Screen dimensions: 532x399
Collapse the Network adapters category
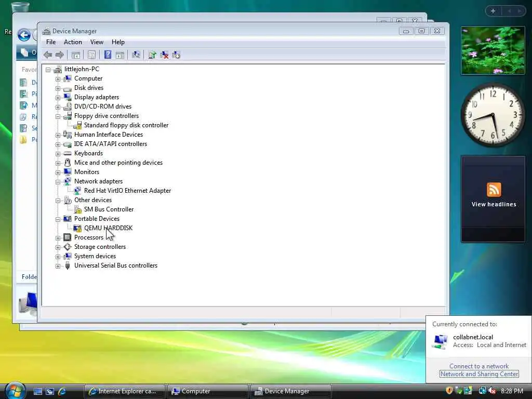[x=58, y=182]
